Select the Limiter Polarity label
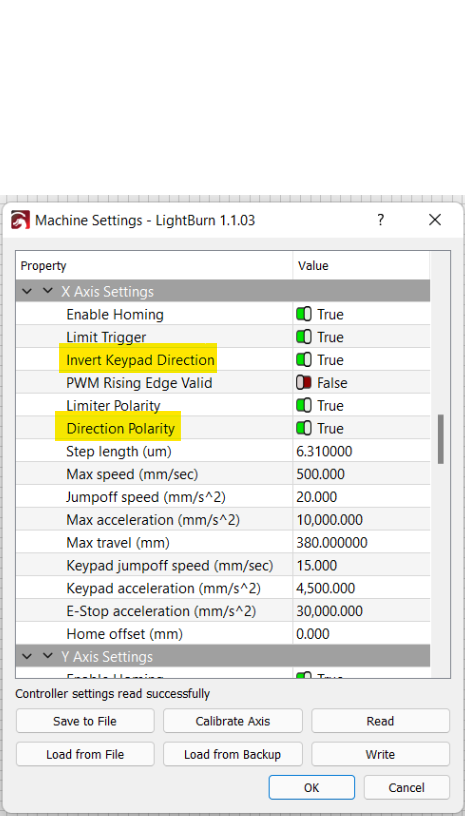 tap(113, 405)
